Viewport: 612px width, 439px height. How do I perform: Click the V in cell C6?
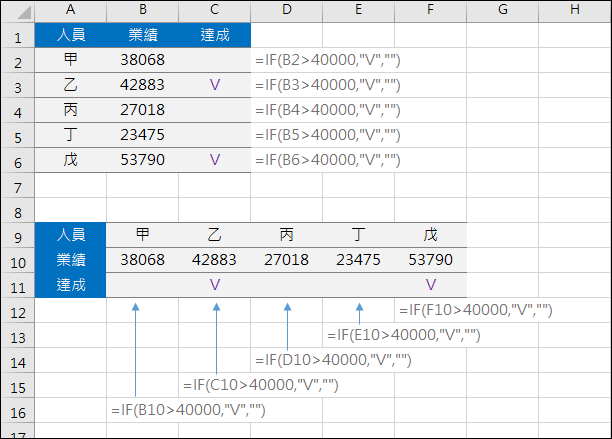215,160
